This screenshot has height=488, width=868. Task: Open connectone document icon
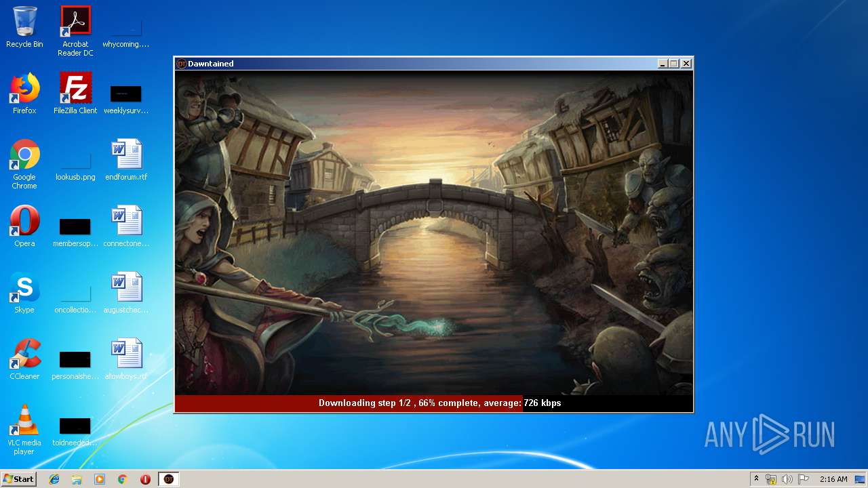point(126,226)
